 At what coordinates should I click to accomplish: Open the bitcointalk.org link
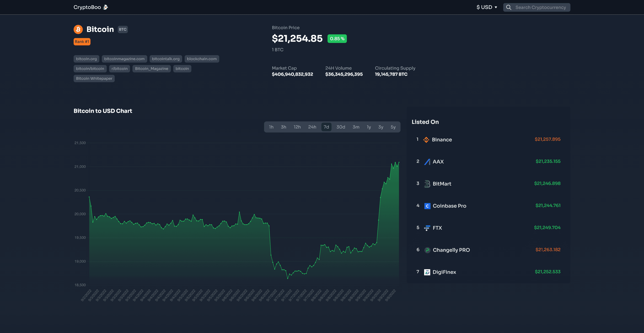pos(166,59)
